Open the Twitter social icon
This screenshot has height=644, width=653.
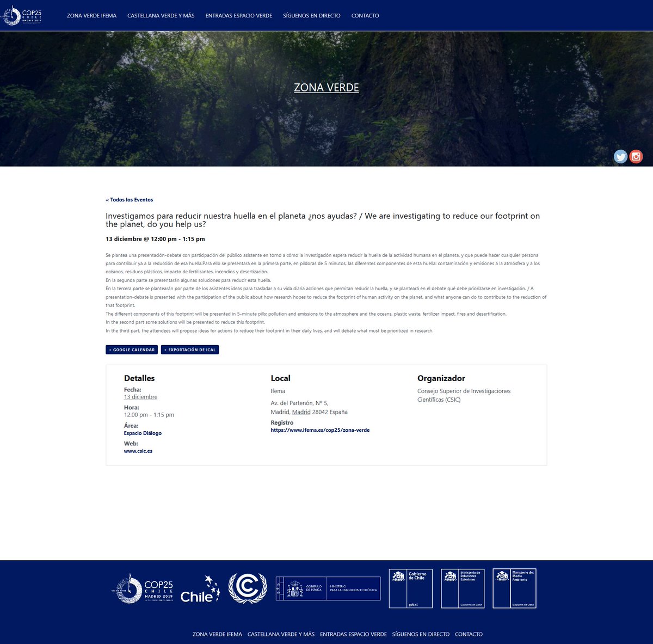point(620,157)
